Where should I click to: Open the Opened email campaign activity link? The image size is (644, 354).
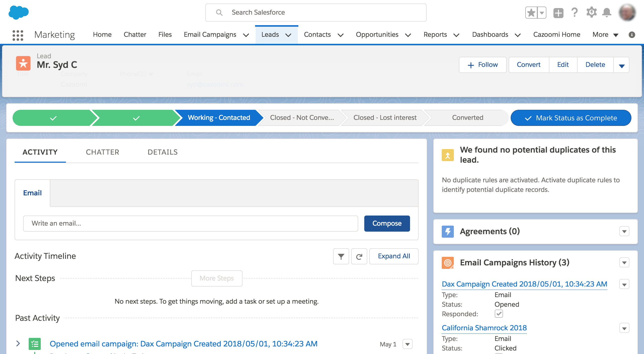click(183, 344)
